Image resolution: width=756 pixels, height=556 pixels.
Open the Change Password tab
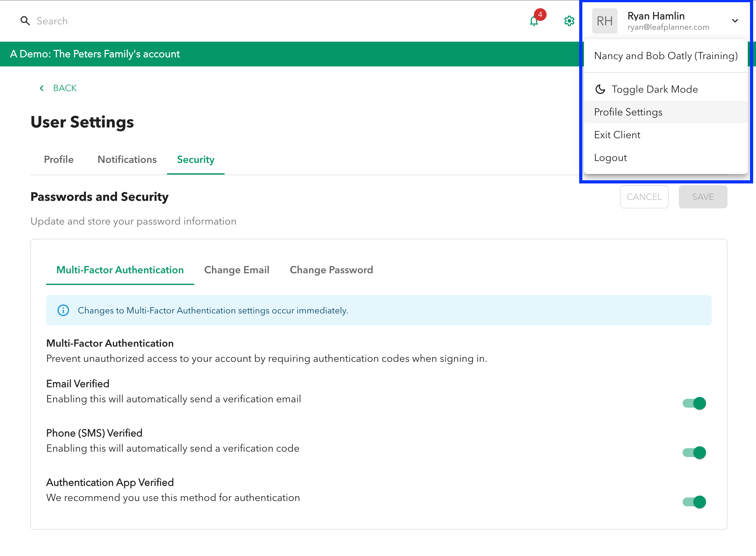pyautogui.click(x=331, y=270)
